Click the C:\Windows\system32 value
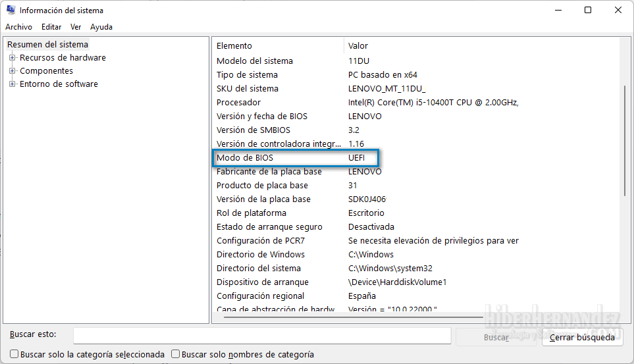 (390, 268)
